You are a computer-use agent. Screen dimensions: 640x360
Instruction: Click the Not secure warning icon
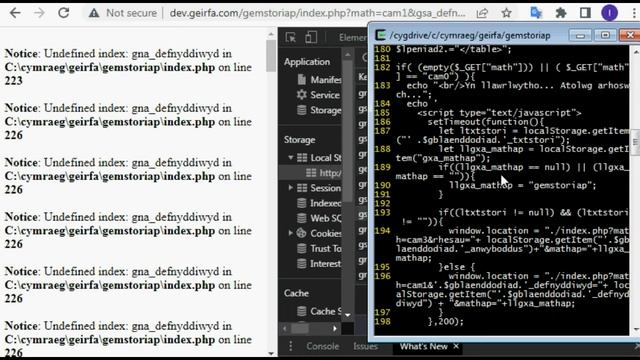pos(94,13)
